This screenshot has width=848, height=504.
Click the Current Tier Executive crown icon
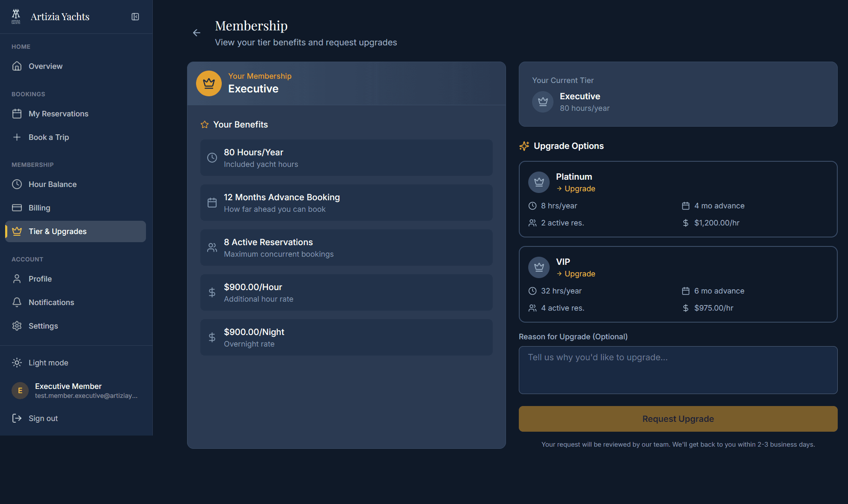[543, 102]
